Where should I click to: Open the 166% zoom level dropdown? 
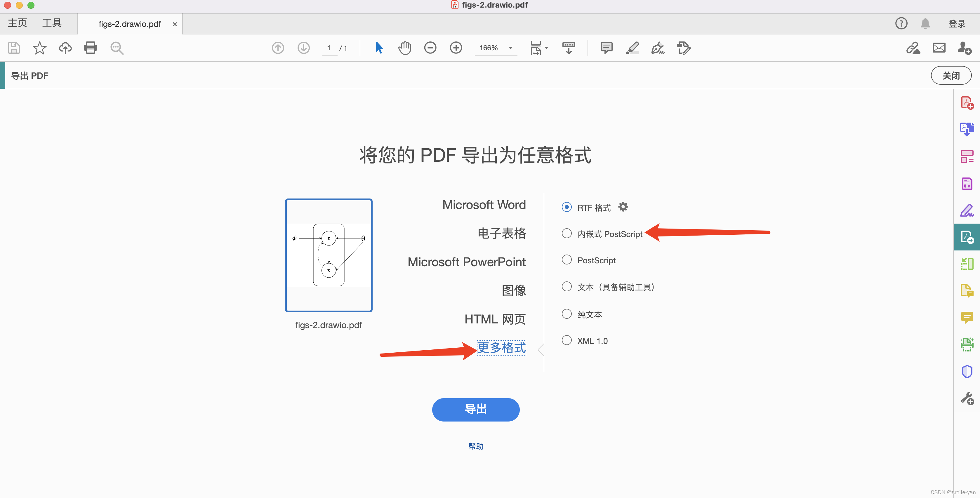(510, 48)
